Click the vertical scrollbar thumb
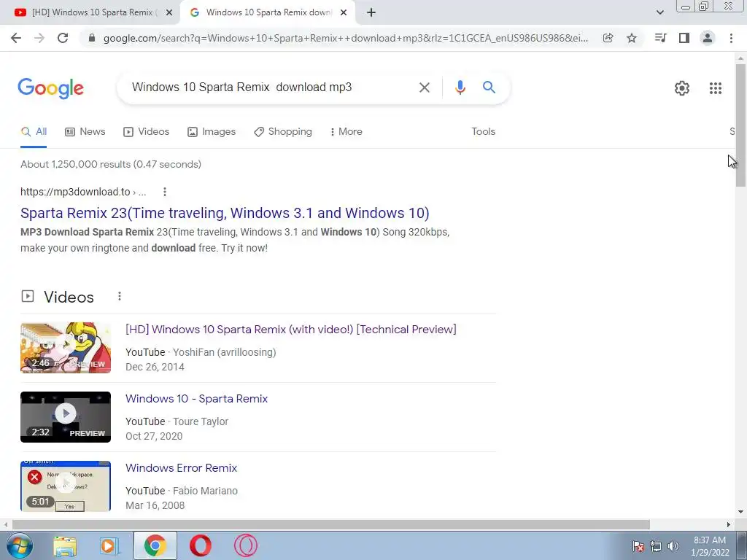Screen dimensions: 747x560 [740, 125]
